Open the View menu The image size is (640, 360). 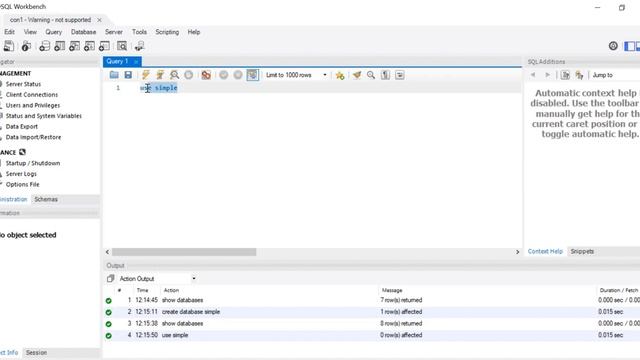(x=30, y=32)
